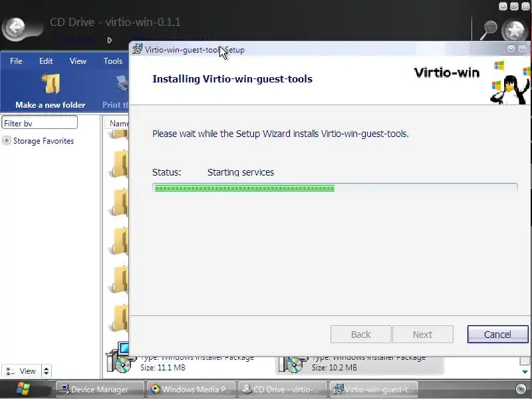Image resolution: width=532 pixels, height=399 pixels.
Task: Click the Virtio-win penguin logo
Action: tap(511, 83)
